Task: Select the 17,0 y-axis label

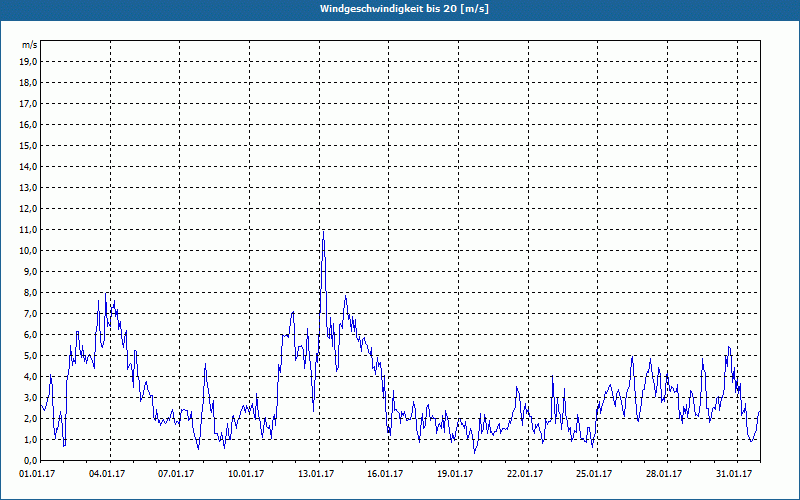Action: point(28,104)
